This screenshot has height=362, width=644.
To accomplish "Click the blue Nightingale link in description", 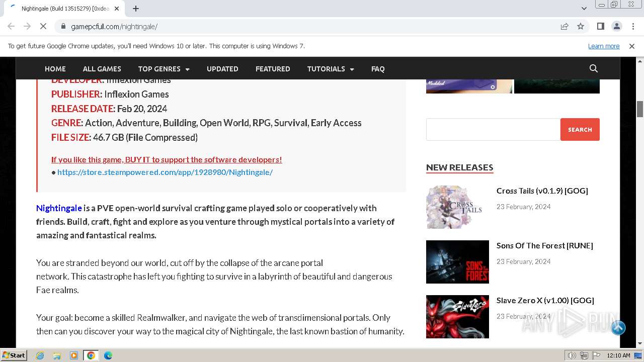I will click(x=59, y=208).
